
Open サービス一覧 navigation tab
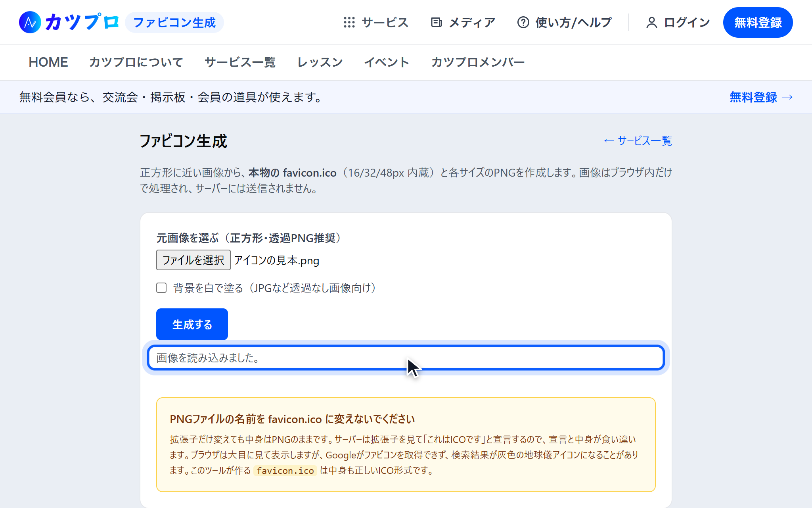tap(240, 62)
